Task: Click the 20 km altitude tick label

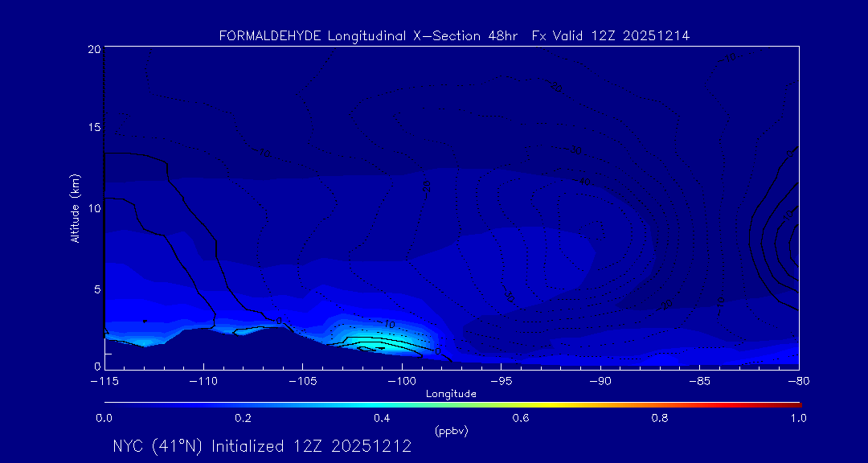Action: 93,49
